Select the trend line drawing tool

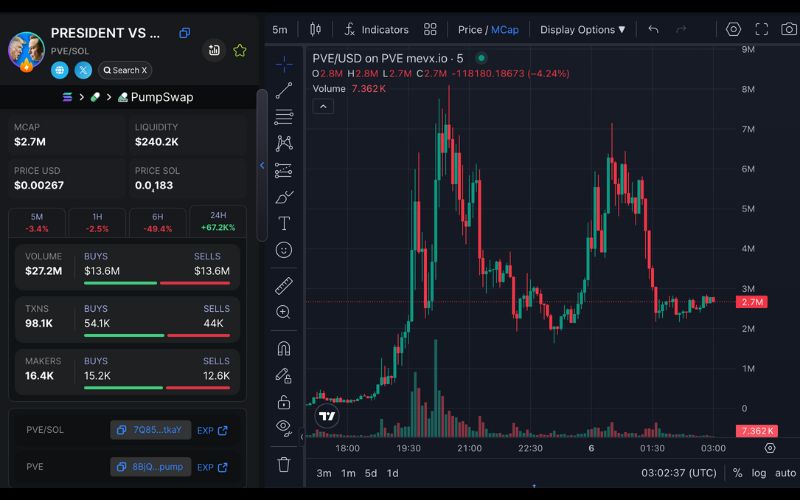(284, 91)
